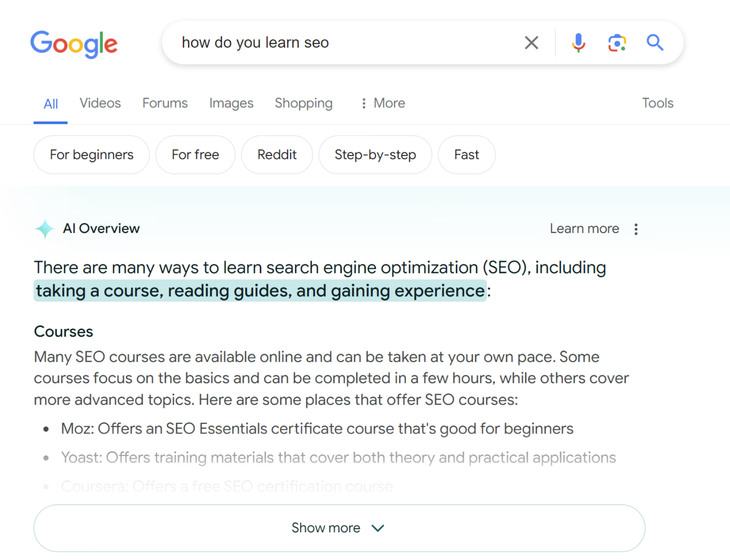This screenshot has height=560, width=730.
Task: Click the 'Yoast: Offers training materials' bullet
Action: (x=338, y=458)
